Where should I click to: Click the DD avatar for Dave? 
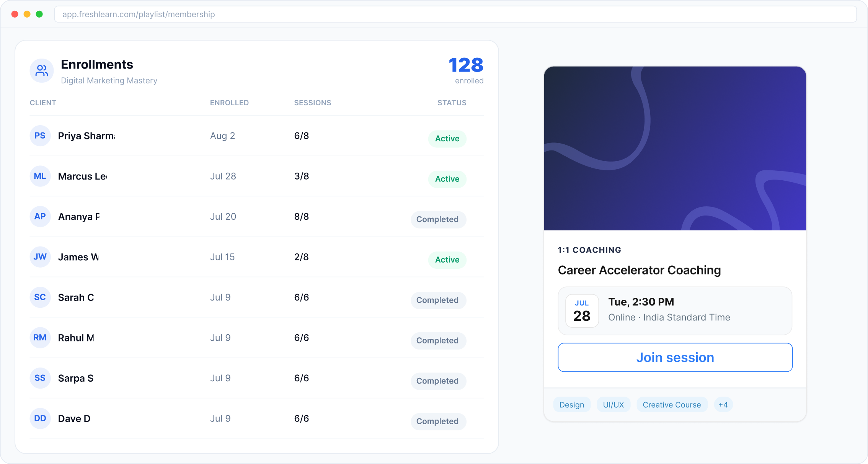[40, 418]
